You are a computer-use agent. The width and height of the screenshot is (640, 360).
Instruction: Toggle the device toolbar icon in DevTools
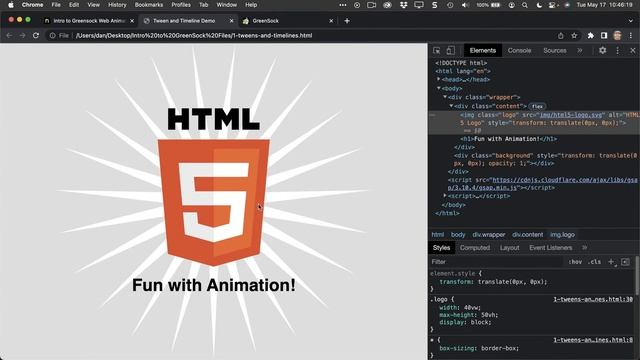[x=450, y=51]
